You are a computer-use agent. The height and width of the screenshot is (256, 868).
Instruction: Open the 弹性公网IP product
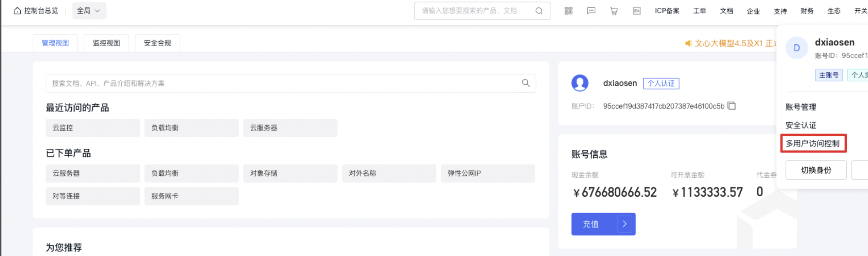[x=488, y=174]
